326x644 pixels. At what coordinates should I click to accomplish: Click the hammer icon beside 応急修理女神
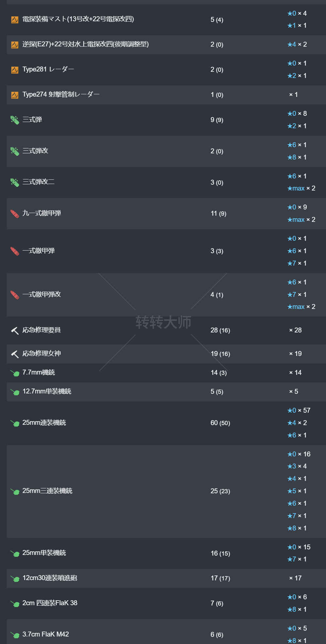point(15,354)
